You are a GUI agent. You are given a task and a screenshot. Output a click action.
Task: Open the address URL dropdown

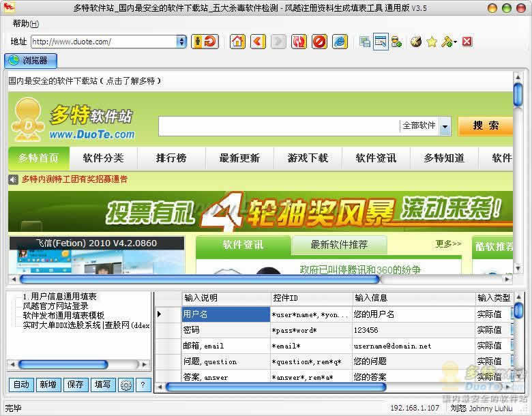point(182,42)
